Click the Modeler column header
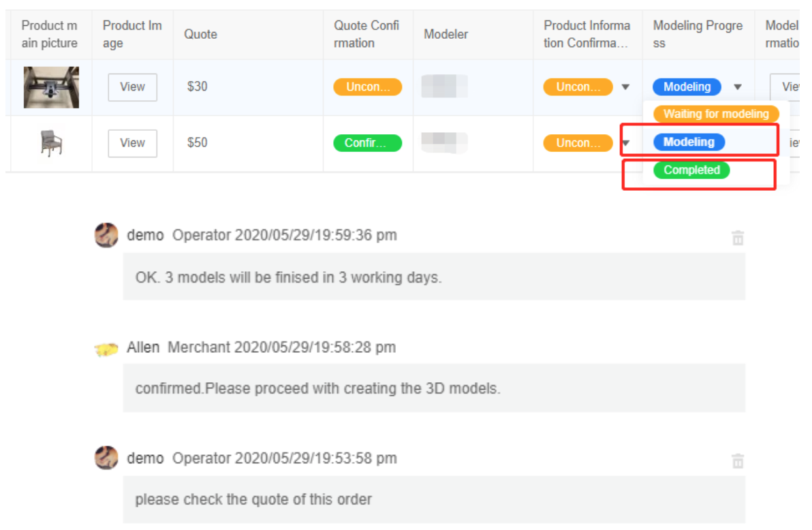This screenshot has height=530, width=812. [x=446, y=34]
